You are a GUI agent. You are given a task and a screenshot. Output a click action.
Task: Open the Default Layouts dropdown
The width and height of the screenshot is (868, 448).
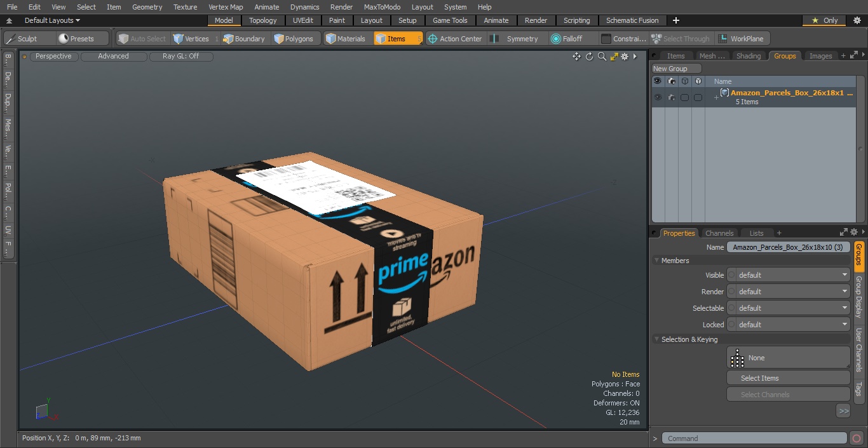(53, 20)
